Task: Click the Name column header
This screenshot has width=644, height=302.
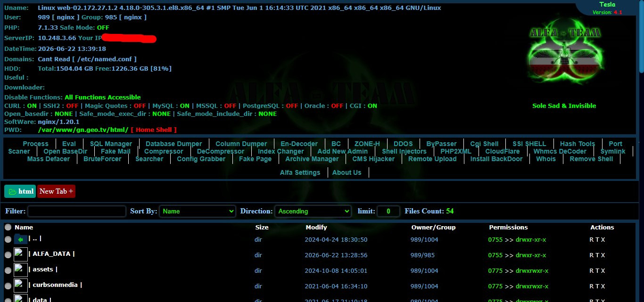Action: 24,227
